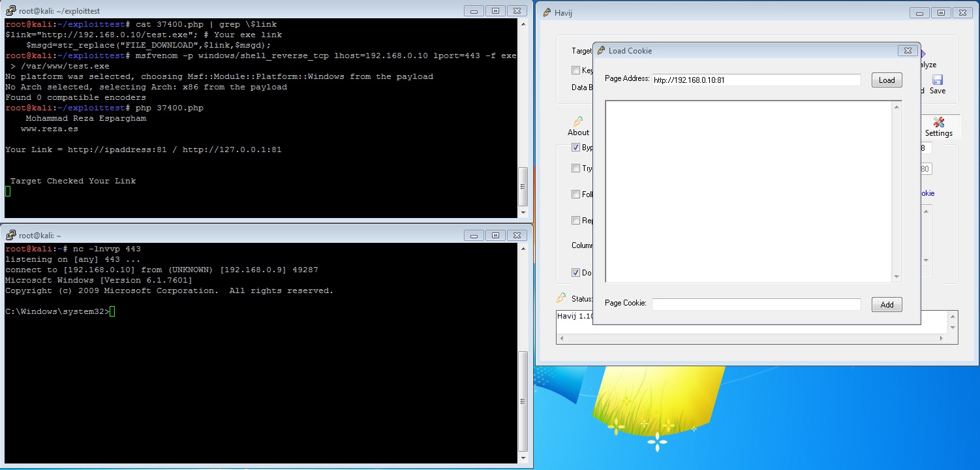Image resolution: width=980 pixels, height=470 pixels.
Task: Click the 'www.reza.es' line
Action: click(50, 129)
